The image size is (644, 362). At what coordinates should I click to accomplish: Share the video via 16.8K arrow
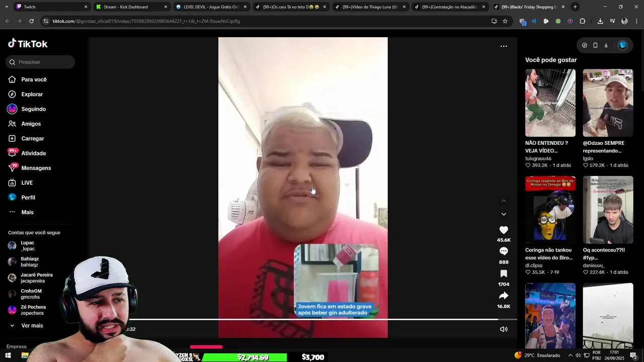(x=504, y=296)
